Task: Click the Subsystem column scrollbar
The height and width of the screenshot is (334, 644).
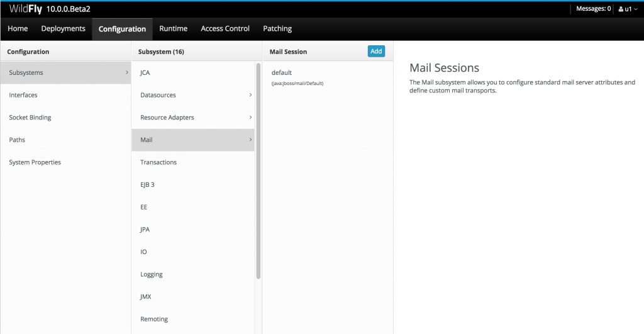Action: 258,171
